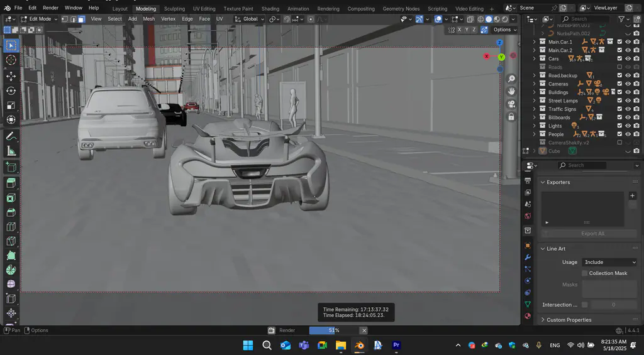Open the Modifiers properties tab wrench icon
The width and height of the screenshot is (644, 355).
point(528,258)
